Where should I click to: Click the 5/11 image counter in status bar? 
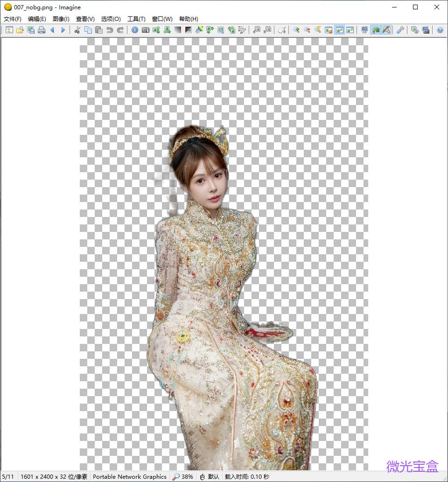pyautogui.click(x=8, y=476)
